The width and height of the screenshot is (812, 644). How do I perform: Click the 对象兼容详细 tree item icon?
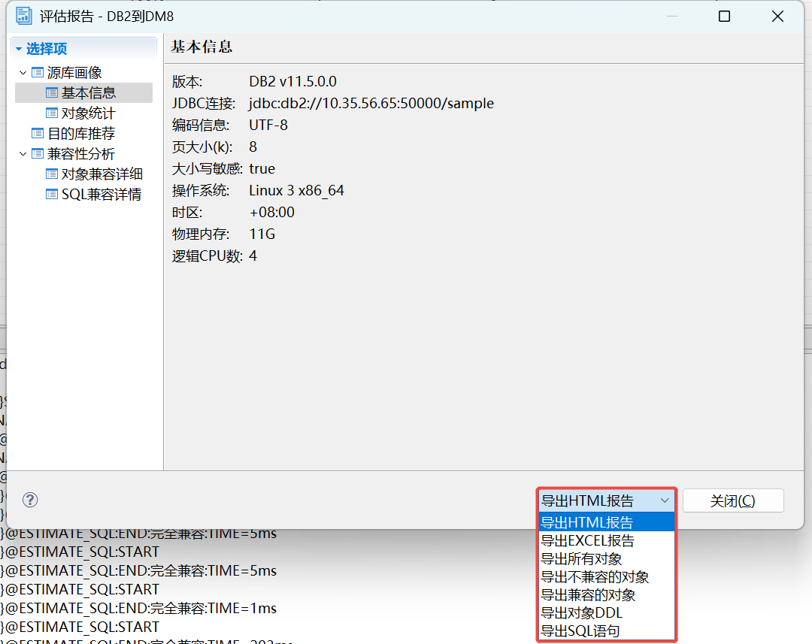(52, 174)
